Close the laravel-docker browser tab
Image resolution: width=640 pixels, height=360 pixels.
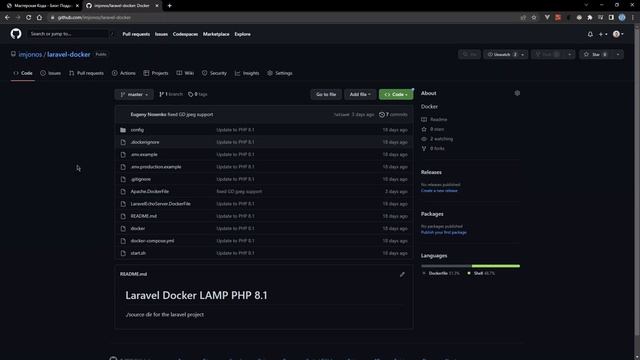click(157, 6)
